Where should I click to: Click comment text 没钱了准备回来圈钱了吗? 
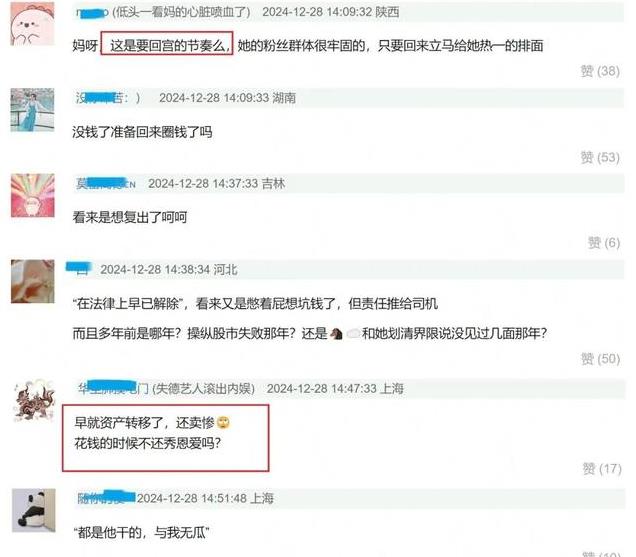[142, 132]
